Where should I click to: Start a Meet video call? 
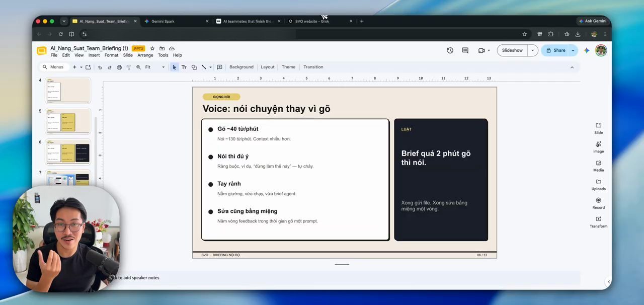481,50
